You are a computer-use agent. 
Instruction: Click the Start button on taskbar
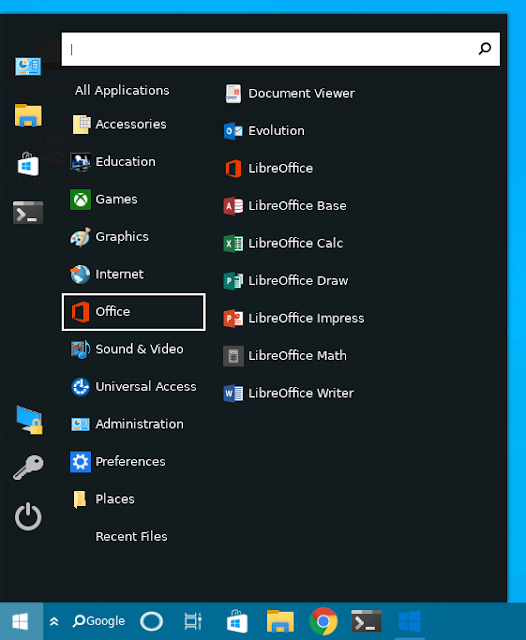click(21, 622)
